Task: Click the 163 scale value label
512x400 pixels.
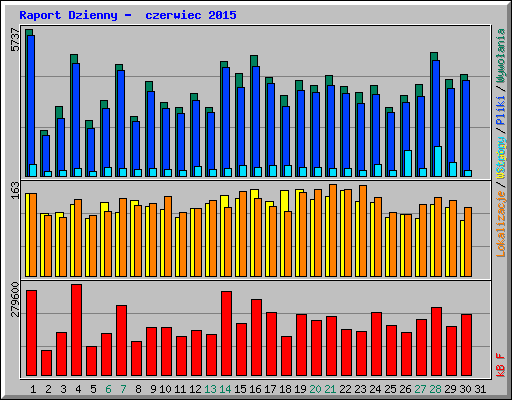Action: coord(15,190)
